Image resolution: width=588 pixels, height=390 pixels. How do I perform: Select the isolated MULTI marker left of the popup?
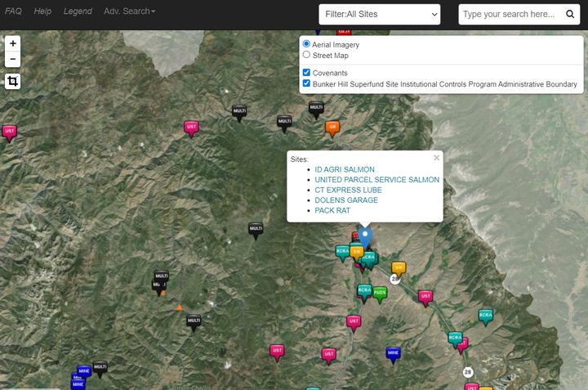(x=256, y=231)
